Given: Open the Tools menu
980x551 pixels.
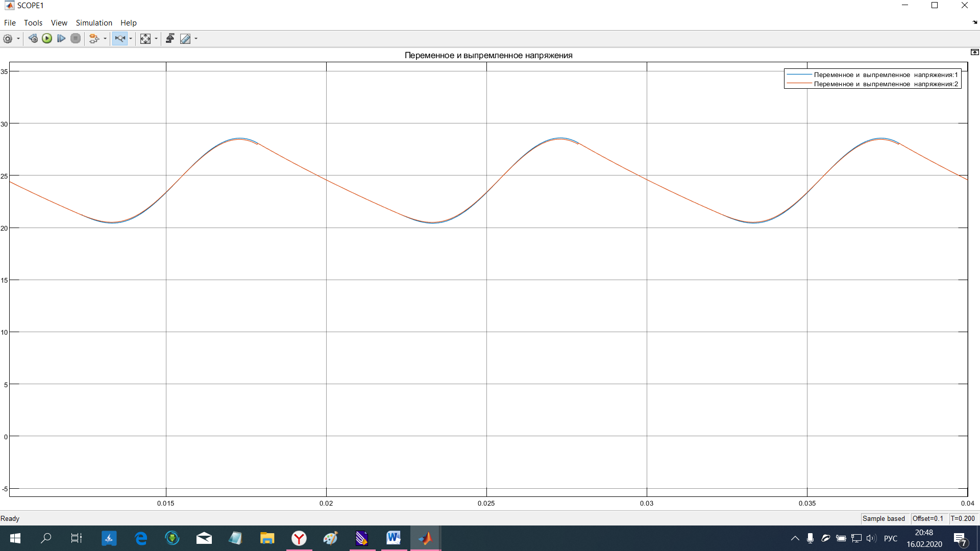Looking at the screenshot, I should coord(33,23).
